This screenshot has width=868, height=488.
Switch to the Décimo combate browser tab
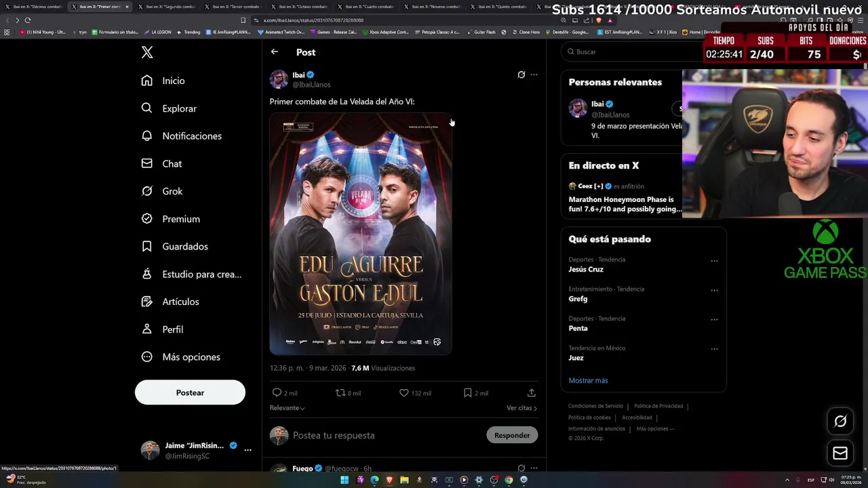34,7
